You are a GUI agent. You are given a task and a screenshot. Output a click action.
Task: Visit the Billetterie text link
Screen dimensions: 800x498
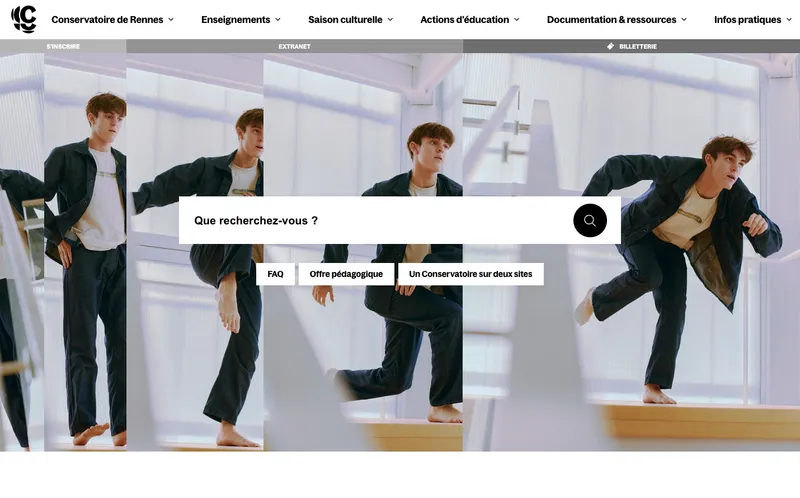638,46
